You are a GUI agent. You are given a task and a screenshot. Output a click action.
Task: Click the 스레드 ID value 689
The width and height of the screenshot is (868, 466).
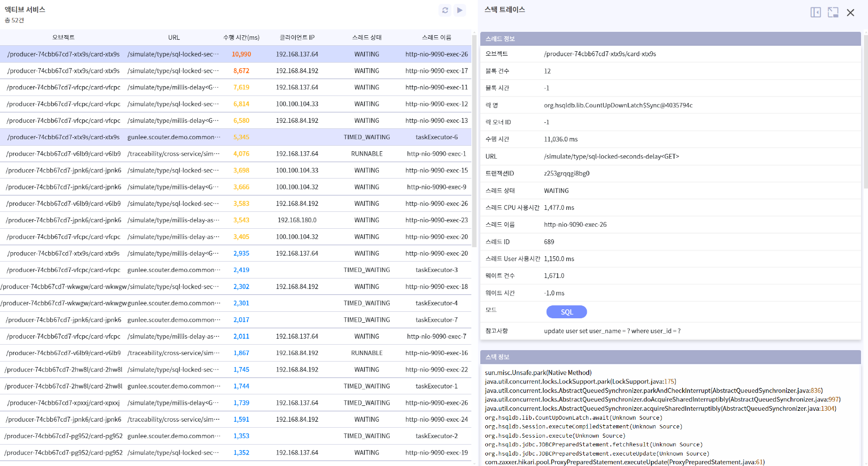(549, 242)
